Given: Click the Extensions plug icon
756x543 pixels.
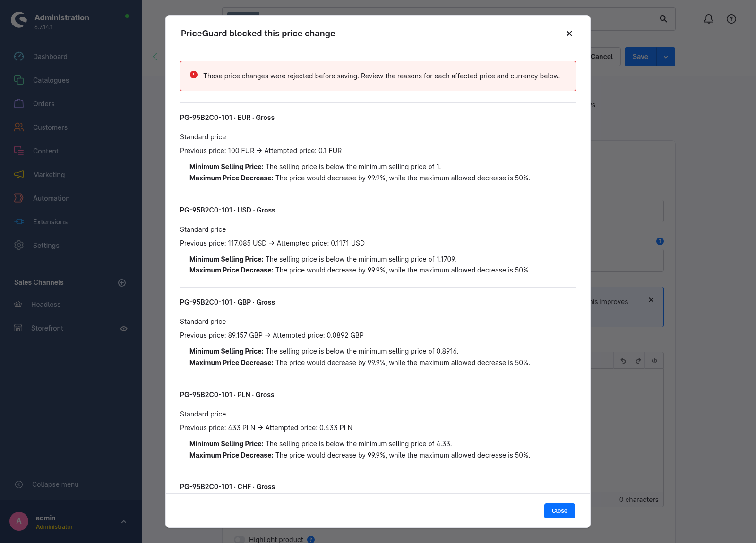Looking at the screenshot, I should [19, 222].
